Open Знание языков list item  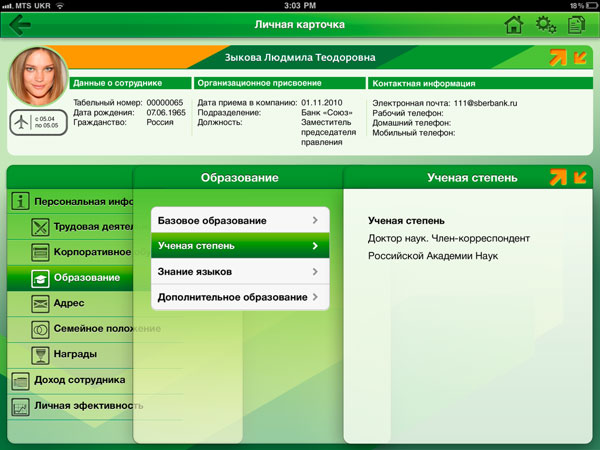tap(239, 271)
